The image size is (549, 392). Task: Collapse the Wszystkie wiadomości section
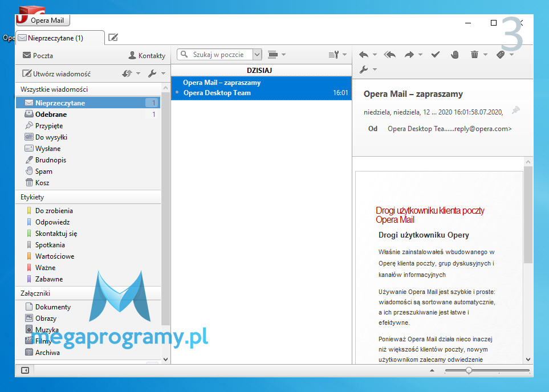coord(88,89)
